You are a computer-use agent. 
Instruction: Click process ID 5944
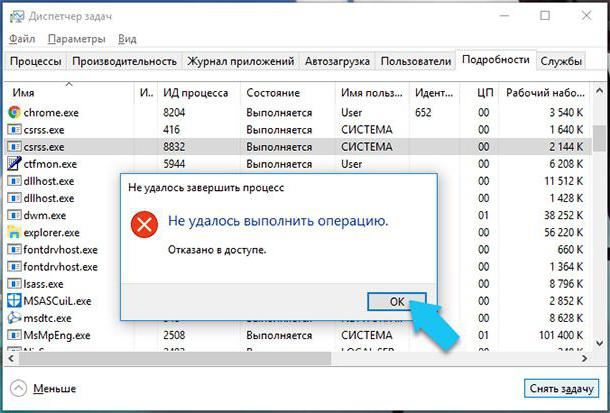[174, 164]
